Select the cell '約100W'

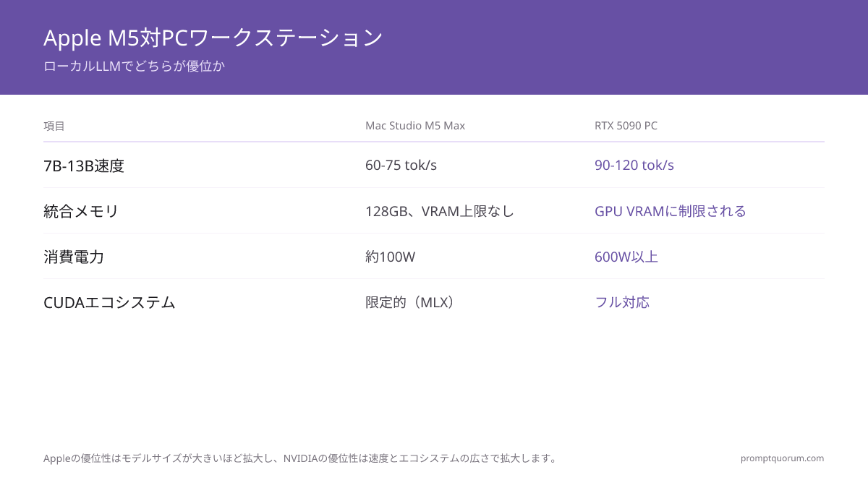click(391, 257)
